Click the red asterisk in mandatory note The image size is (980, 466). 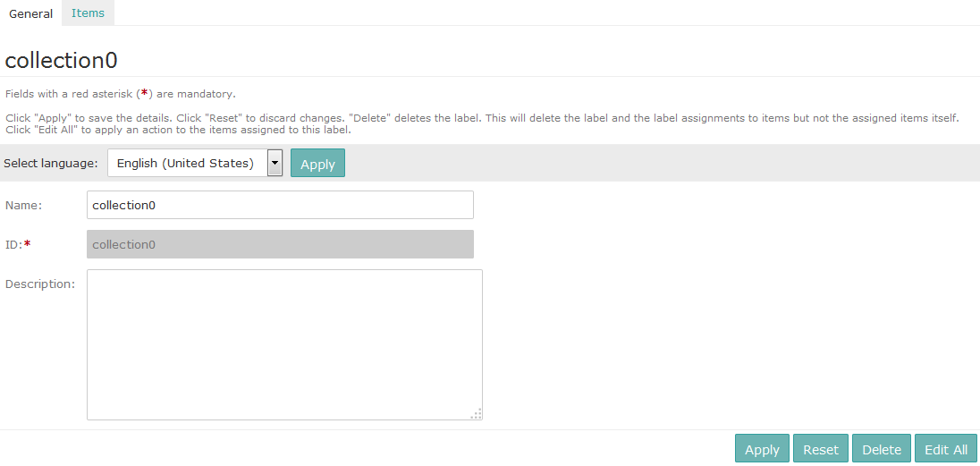144,93
